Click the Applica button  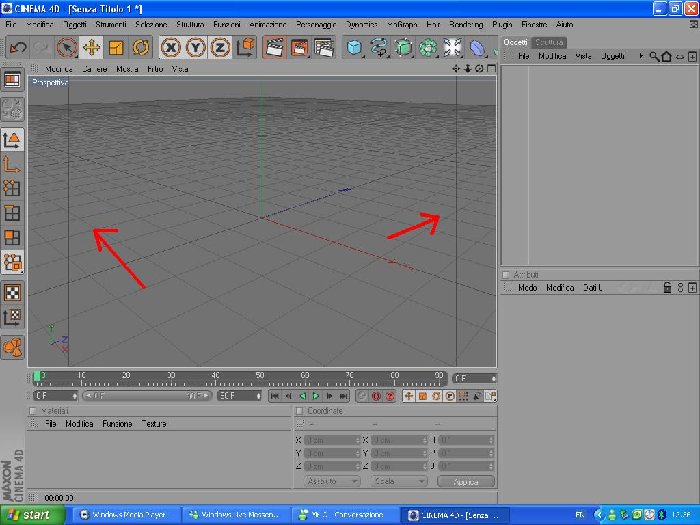click(466, 482)
